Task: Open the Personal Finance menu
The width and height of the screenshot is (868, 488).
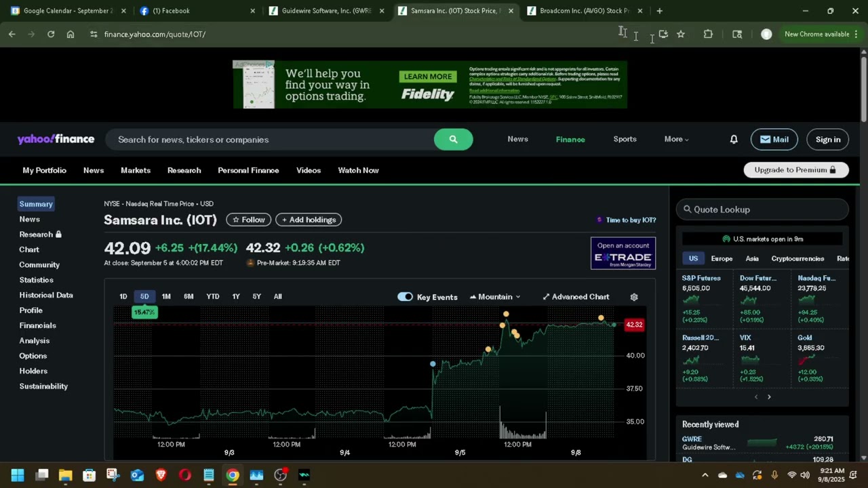Action: click(x=248, y=170)
